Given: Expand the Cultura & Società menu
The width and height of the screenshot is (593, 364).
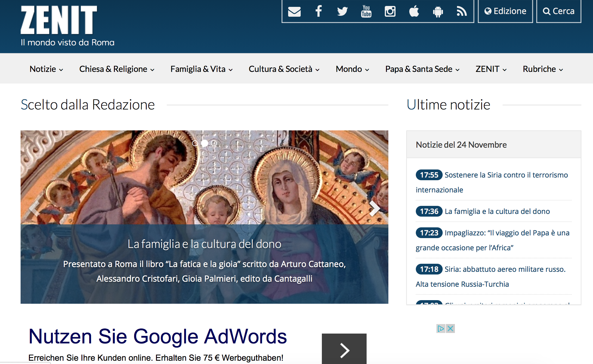Looking at the screenshot, I should pyautogui.click(x=284, y=69).
